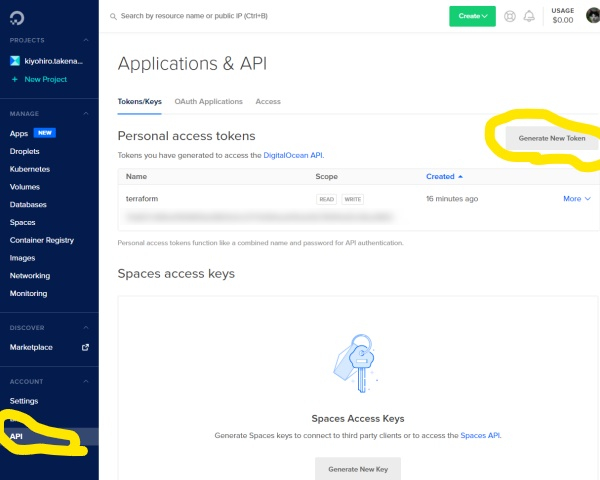The width and height of the screenshot is (600, 480).
Task: Open Networking in the sidebar
Action: [30, 276]
